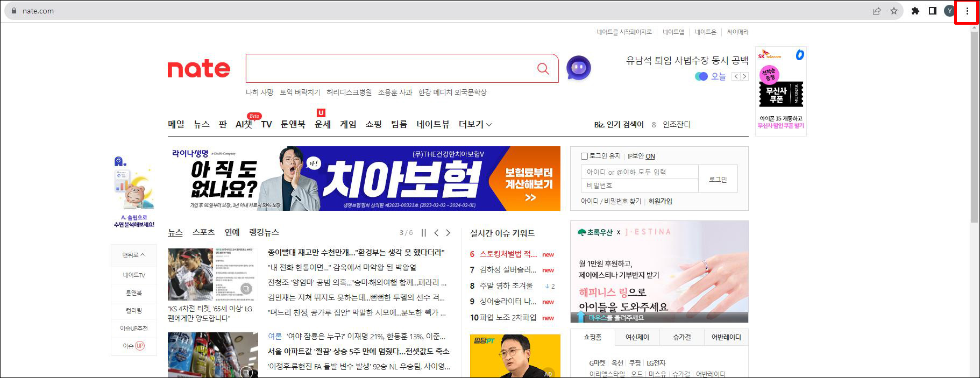
Task: Click the 비밀번호 password field
Action: (x=640, y=186)
